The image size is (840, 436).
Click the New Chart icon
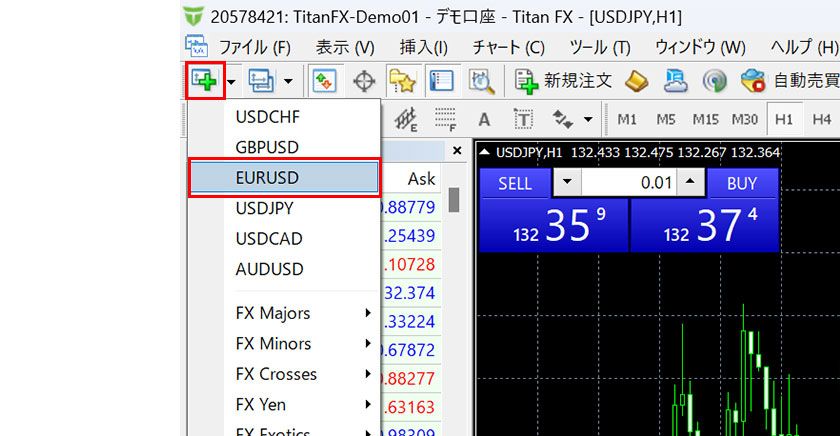coord(204,81)
